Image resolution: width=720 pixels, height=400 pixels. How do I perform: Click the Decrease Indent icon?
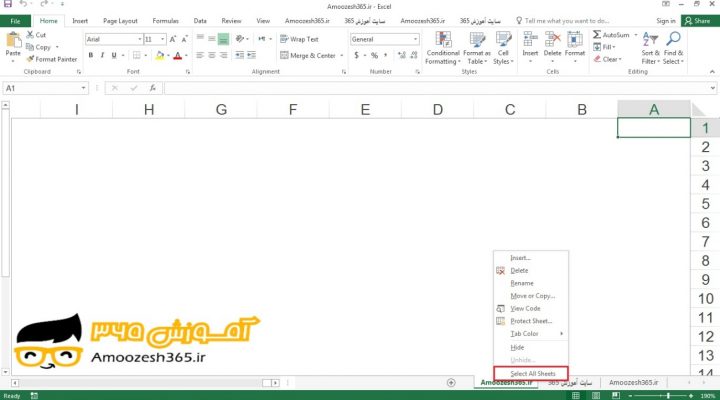click(x=240, y=56)
